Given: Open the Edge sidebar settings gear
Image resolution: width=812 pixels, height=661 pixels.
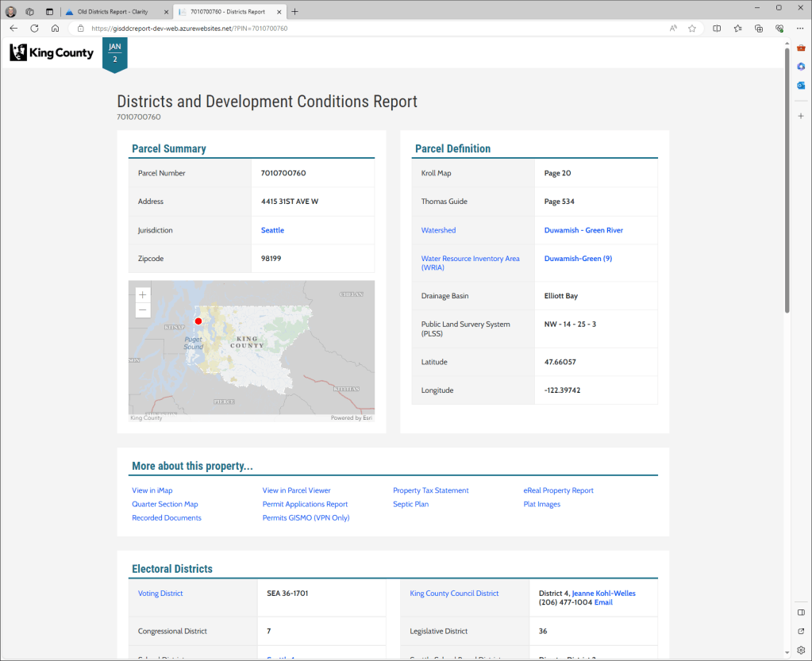Looking at the screenshot, I should 801,650.
